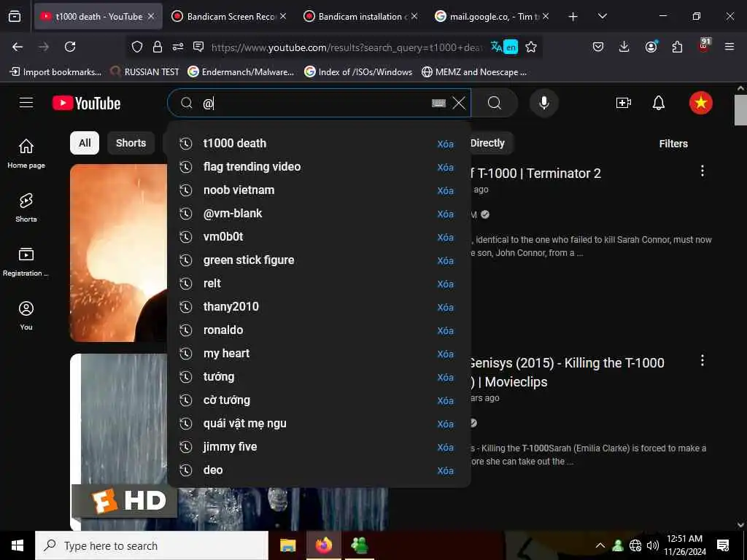Open volume control in system tray

tap(652, 545)
